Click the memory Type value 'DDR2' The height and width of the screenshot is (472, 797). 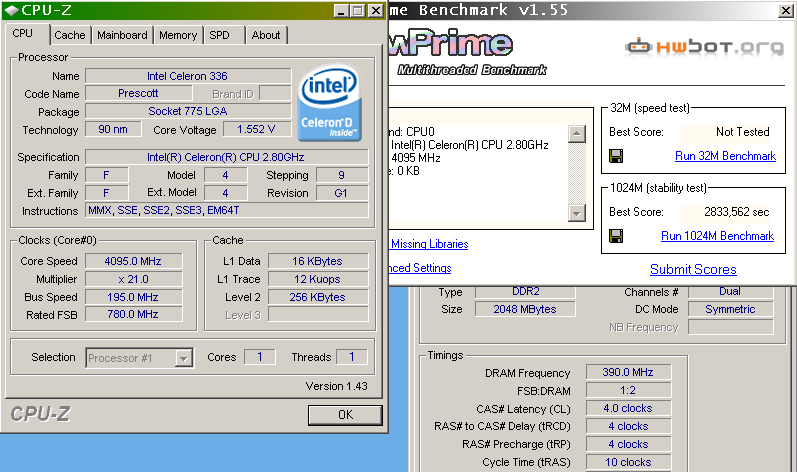tap(525, 292)
